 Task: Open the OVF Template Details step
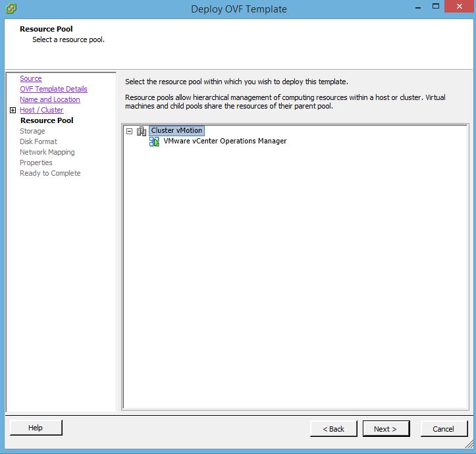click(54, 89)
